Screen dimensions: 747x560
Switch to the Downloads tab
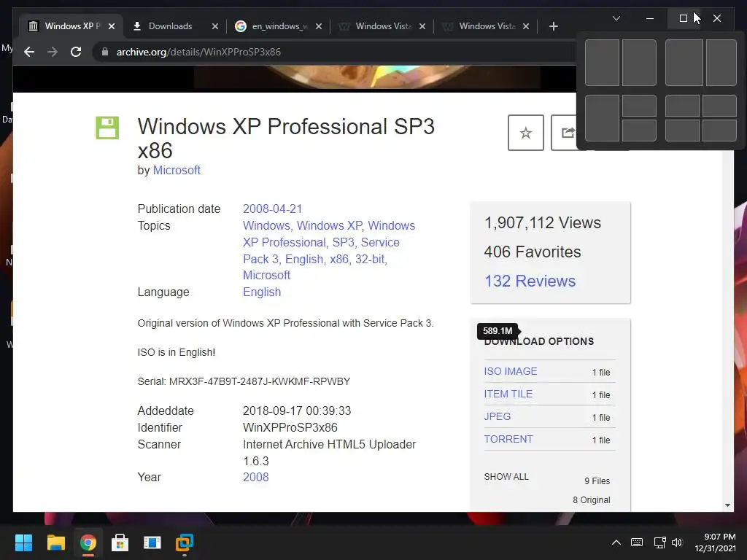pos(170,26)
